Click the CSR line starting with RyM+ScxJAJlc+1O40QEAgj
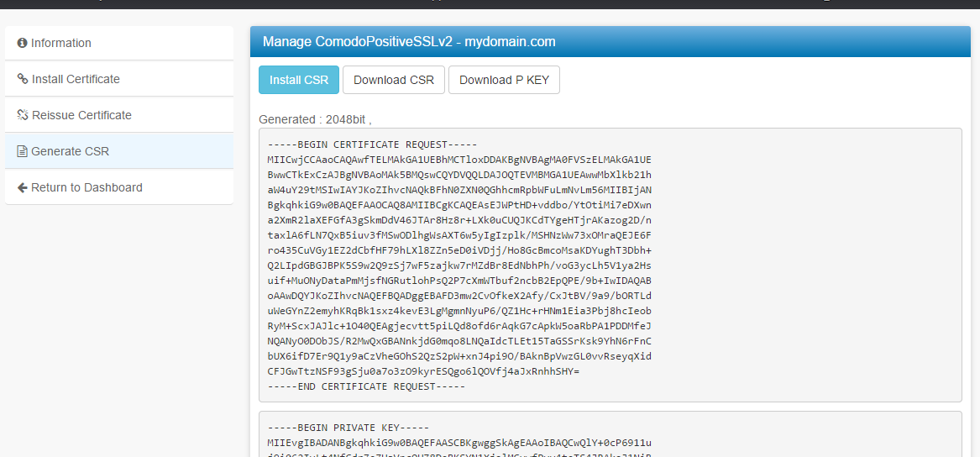Screen dimensions: 980x457 point(459,326)
